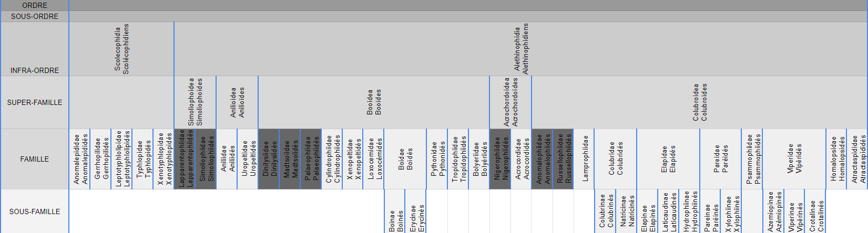The width and height of the screenshot is (868, 233).
Task: Click the Psammophiidae family cell
Action: click(752, 159)
